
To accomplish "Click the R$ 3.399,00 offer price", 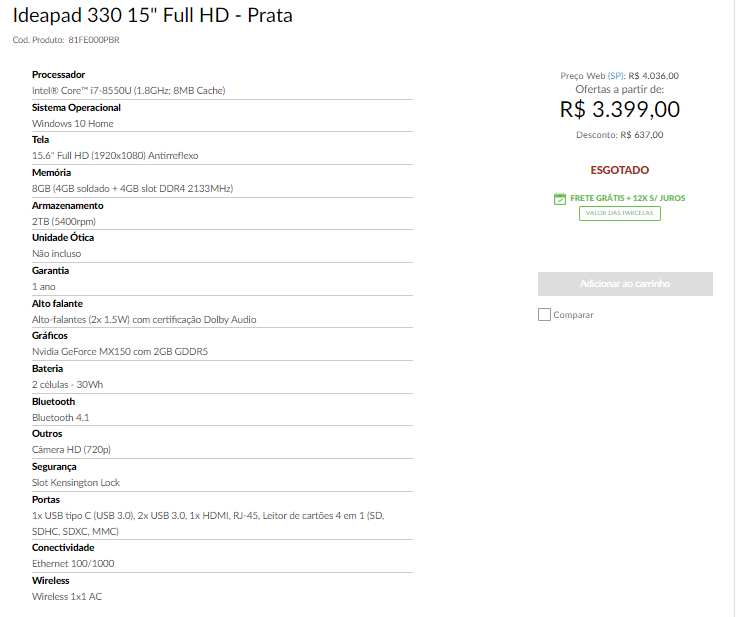I will (x=620, y=110).
